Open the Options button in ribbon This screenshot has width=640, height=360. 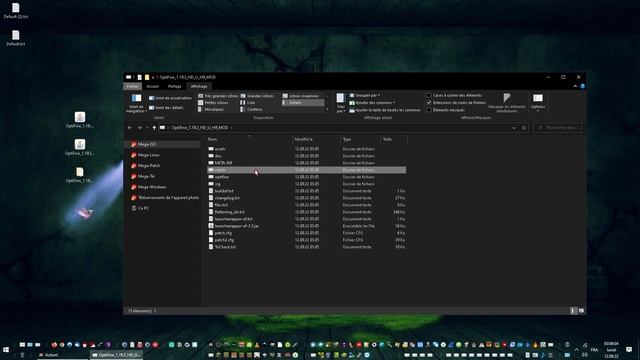(538, 102)
